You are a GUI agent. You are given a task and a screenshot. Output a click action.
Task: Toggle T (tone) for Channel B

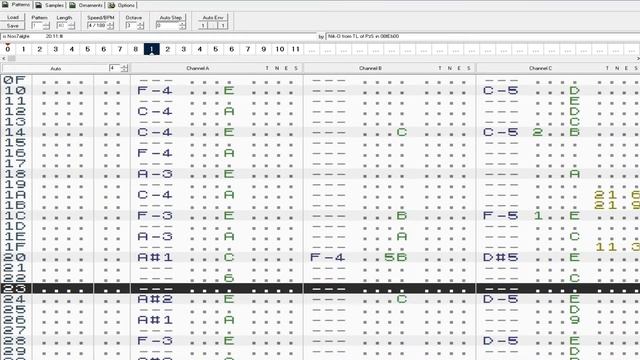(x=440, y=69)
